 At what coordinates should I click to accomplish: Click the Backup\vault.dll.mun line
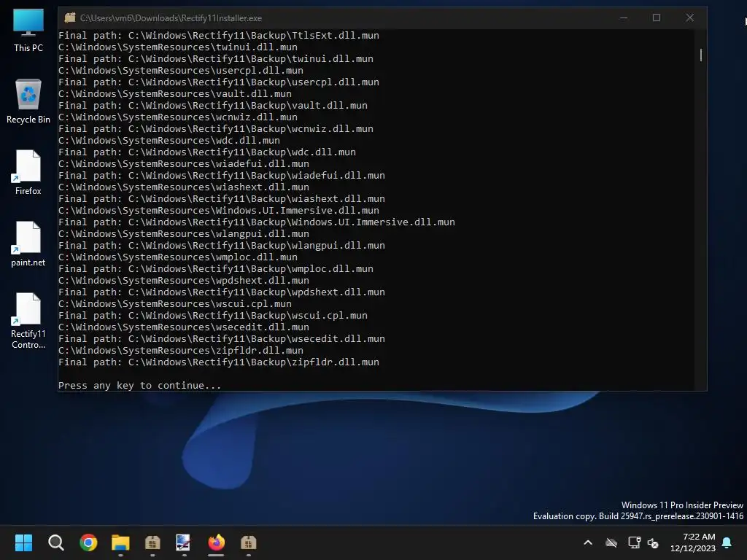coord(213,105)
